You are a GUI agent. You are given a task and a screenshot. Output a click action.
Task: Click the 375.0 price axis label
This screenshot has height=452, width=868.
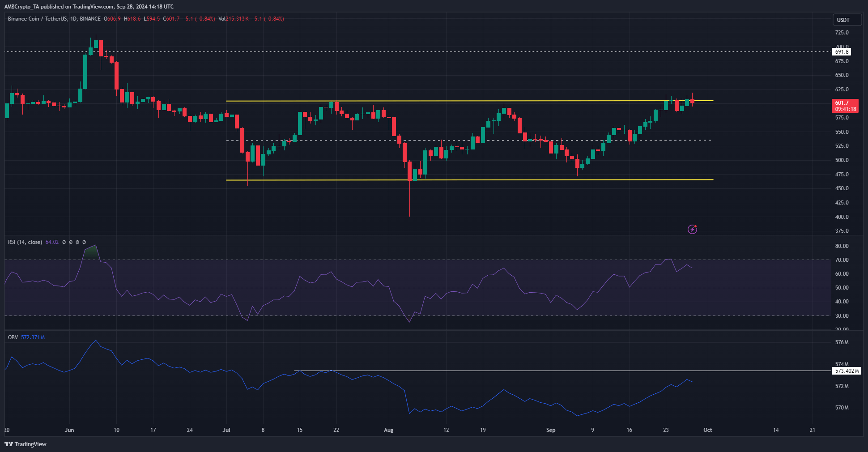(842, 231)
